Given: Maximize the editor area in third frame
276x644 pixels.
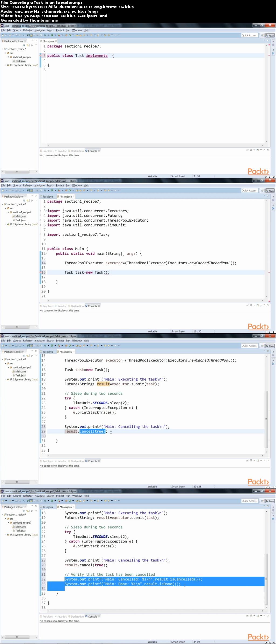Looking at the screenshot, I should [x=268, y=351].
